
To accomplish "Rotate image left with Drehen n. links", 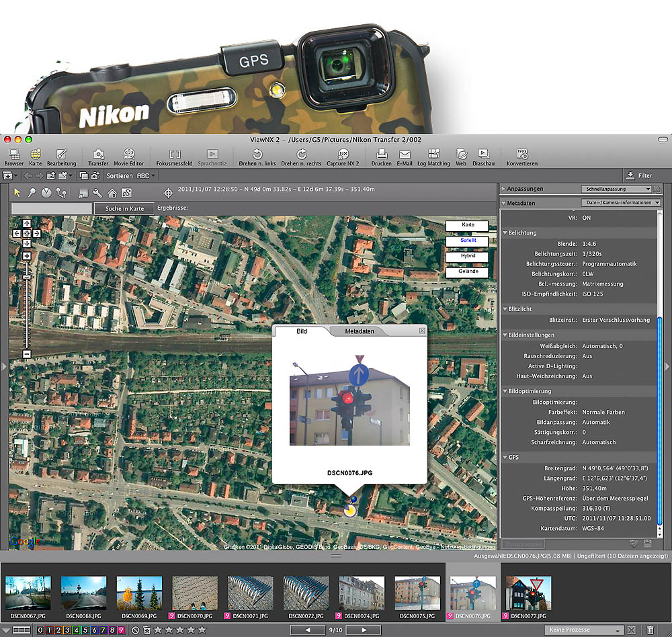I will (257, 157).
